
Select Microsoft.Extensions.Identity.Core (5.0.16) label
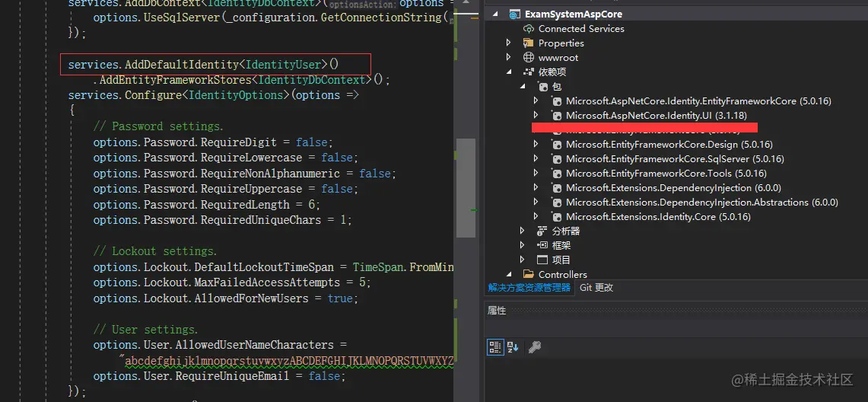point(658,216)
